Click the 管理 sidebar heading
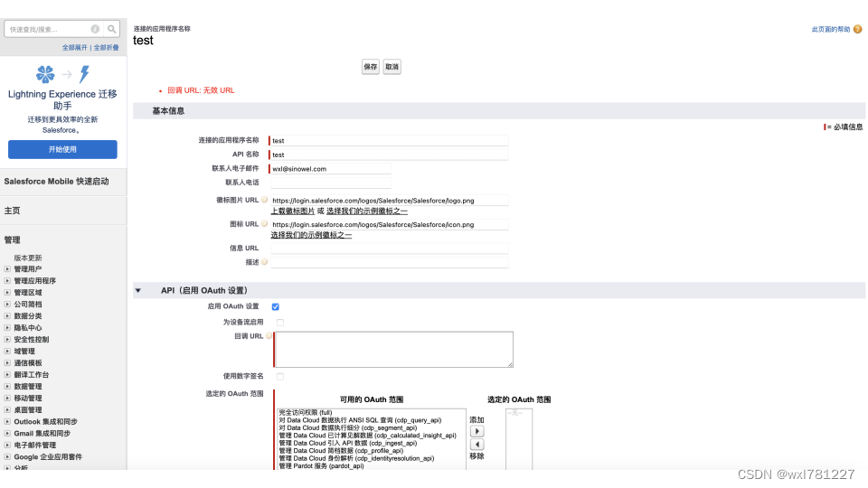The image size is (868, 488). point(12,240)
